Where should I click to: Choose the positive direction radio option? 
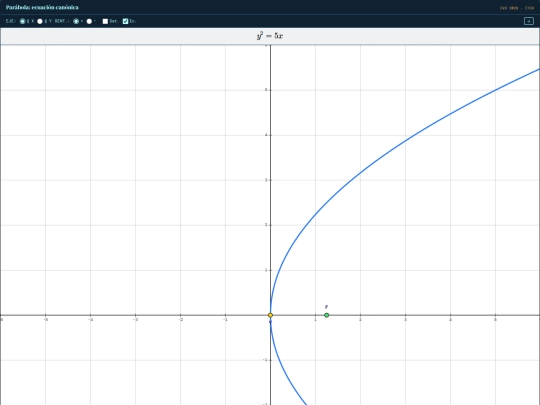coord(76,21)
